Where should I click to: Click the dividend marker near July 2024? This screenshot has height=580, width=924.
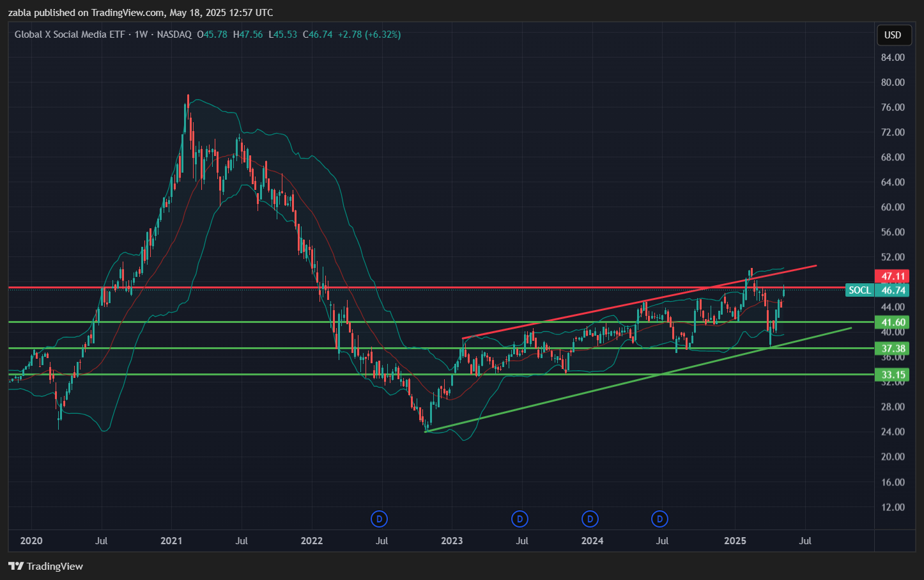(x=660, y=519)
